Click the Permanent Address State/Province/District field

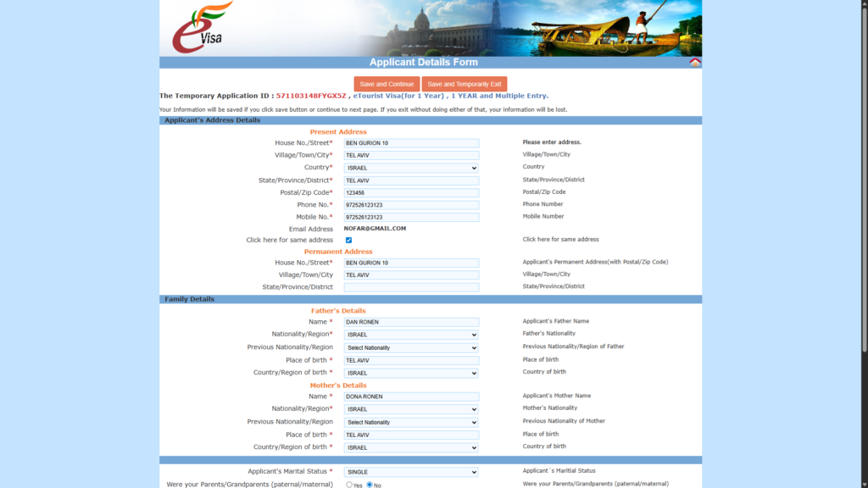(411, 288)
